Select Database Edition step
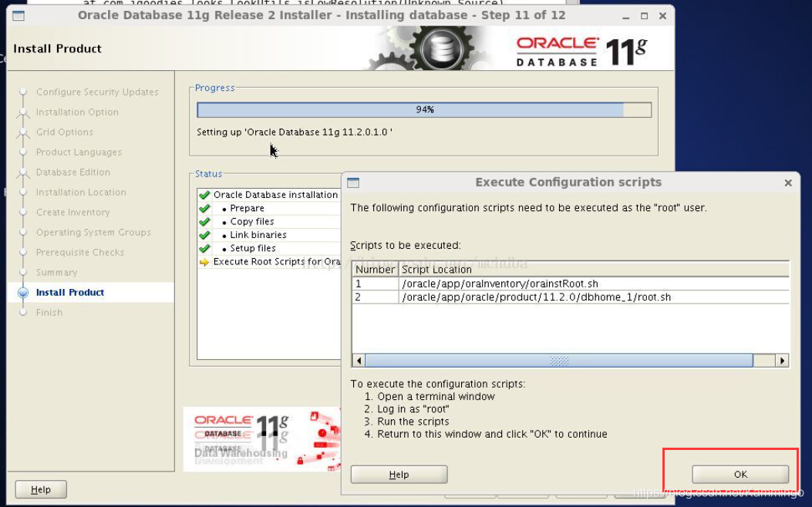Image resolution: width=812 pixels, height=507 pixels. 73,173
